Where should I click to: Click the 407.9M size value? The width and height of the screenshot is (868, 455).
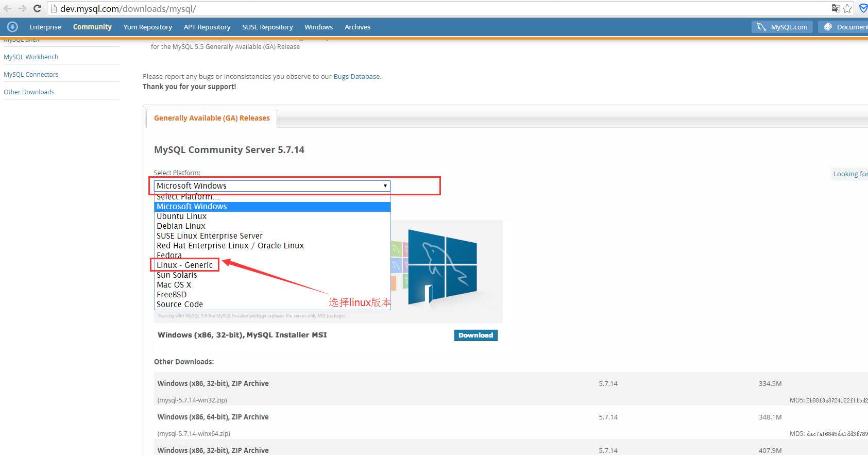[770, 450]
